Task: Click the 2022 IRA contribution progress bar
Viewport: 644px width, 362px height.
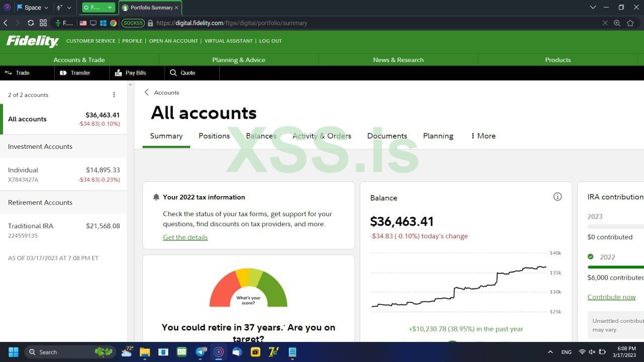Action: (615, 267)
